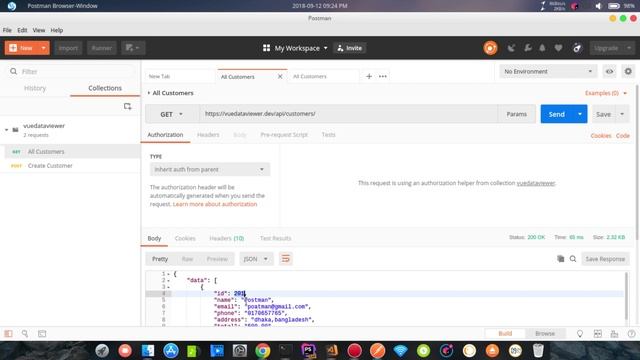Switch to response Cookies tab

[x=185, y=238]
